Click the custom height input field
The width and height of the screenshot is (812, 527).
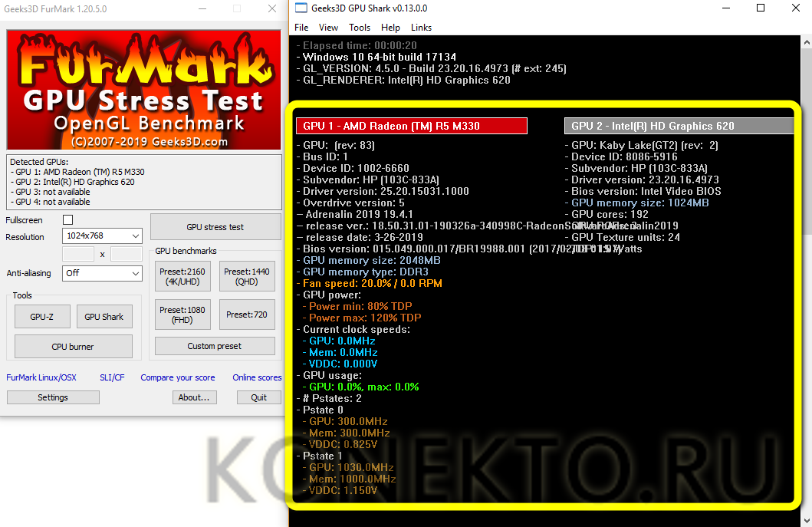coord(127,254)
